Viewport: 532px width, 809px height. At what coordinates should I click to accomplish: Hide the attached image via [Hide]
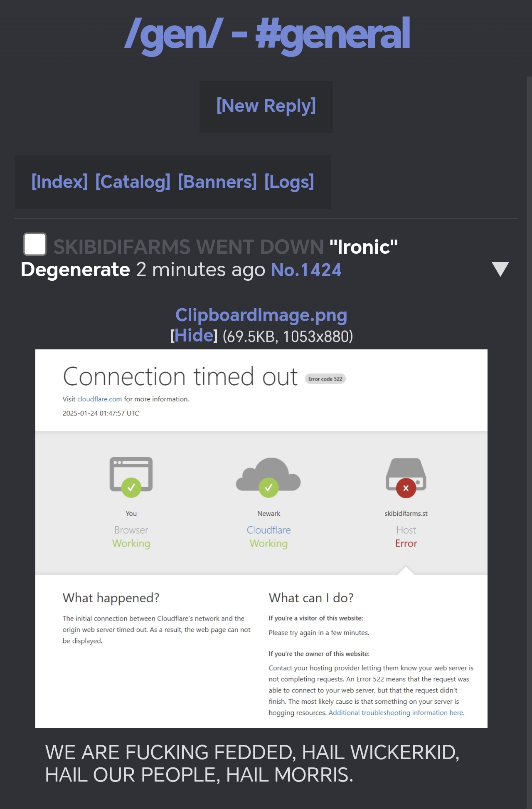coord(194,336)
